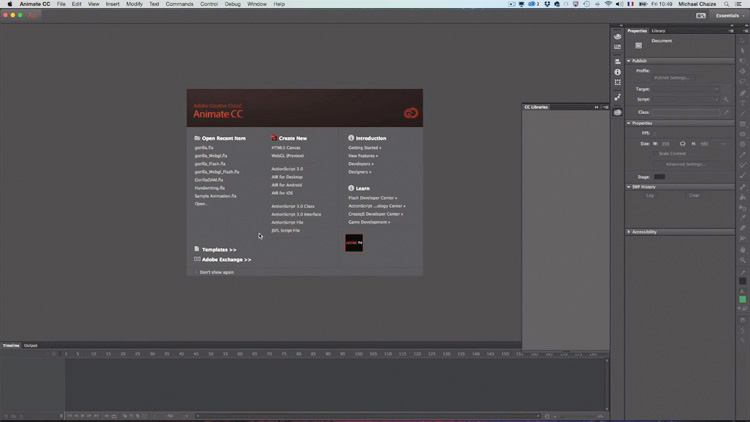Collapse the SWF History section
This screenshot has width=750, height=422.
pos(629,187)
